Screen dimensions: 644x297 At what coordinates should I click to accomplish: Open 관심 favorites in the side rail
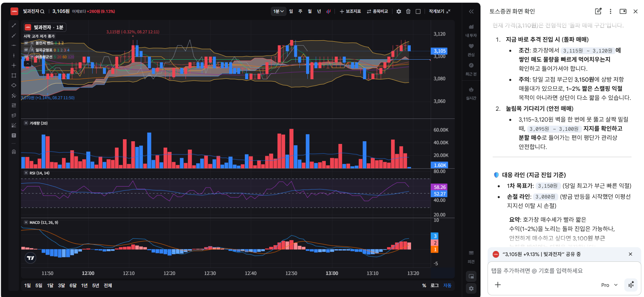(x=471, y=50)
